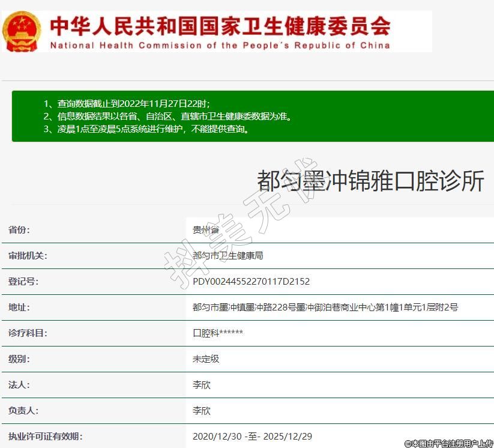Click the 级别 value 未定级
Image resolution: width=494 pixels, height=448 pixels.
tap(205, 359)
